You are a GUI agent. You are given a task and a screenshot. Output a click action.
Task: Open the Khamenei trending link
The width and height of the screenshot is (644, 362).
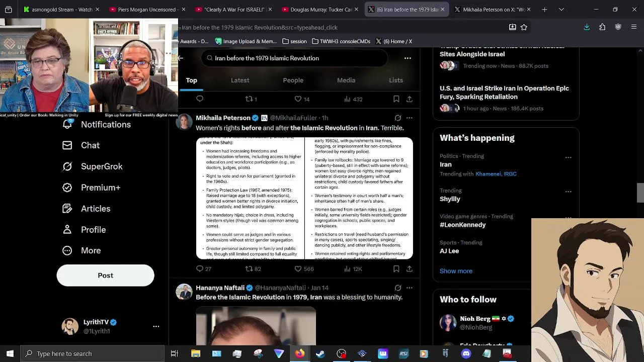pos(488,174)
